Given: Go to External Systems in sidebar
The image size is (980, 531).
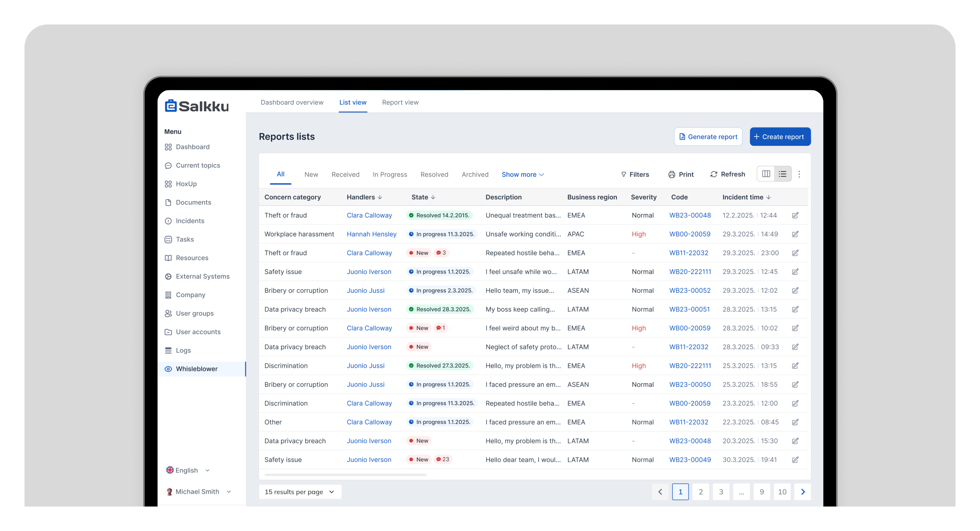Looking at the screenshot, I should click(x=203, y=276).
